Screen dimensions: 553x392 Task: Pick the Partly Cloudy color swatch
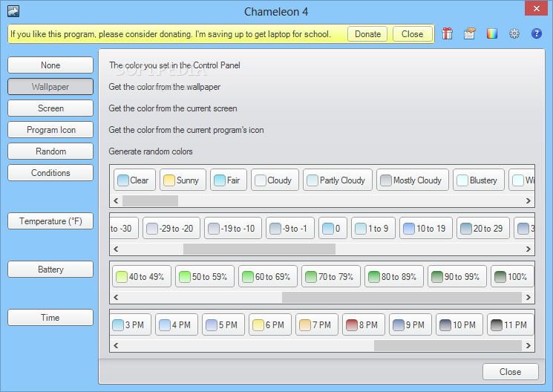coord(338,180)
